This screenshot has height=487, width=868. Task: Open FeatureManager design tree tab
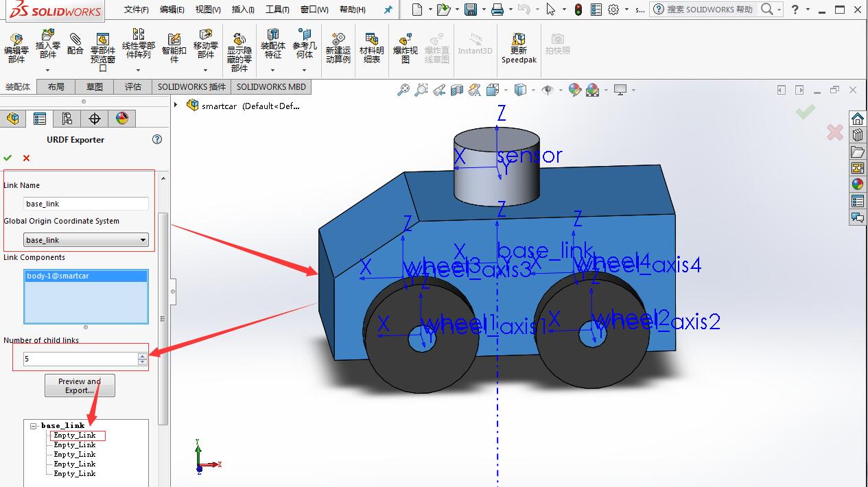pos(13,119)
